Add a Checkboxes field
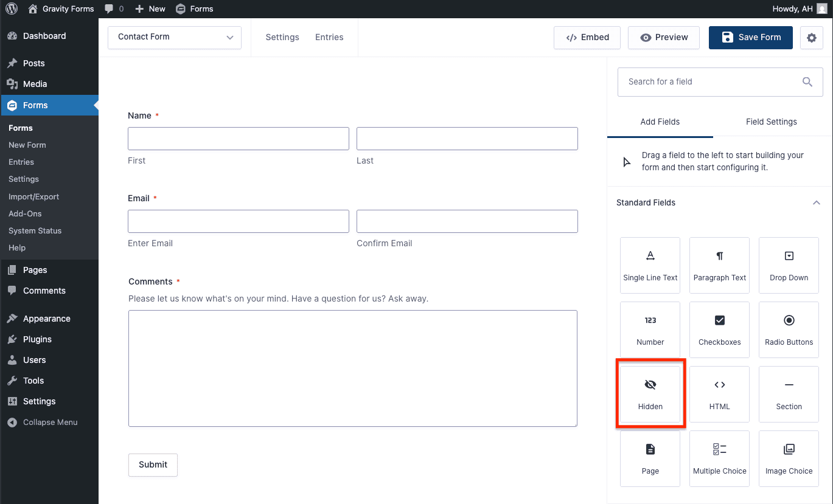 click(x=719, y=330)
